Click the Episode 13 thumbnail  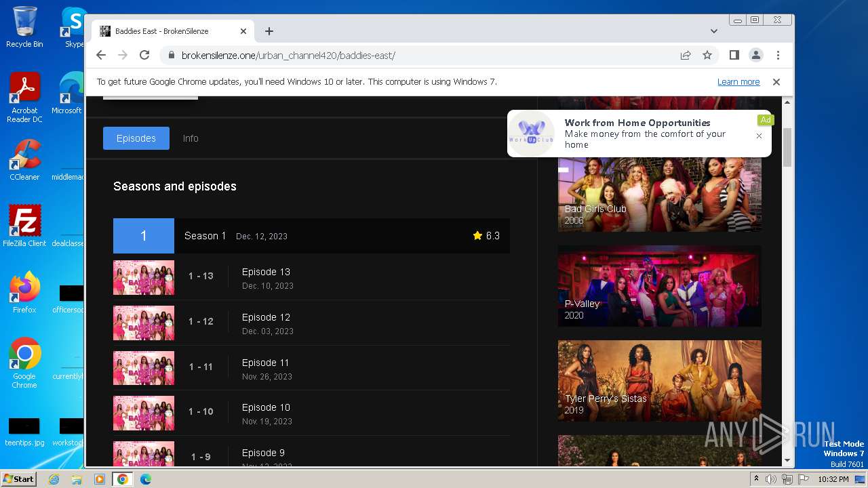pos(144,277)
